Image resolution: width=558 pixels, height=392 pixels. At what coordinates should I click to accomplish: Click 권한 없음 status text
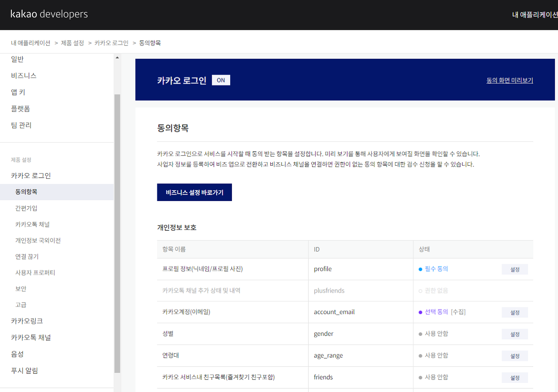(x=436, y=290)
